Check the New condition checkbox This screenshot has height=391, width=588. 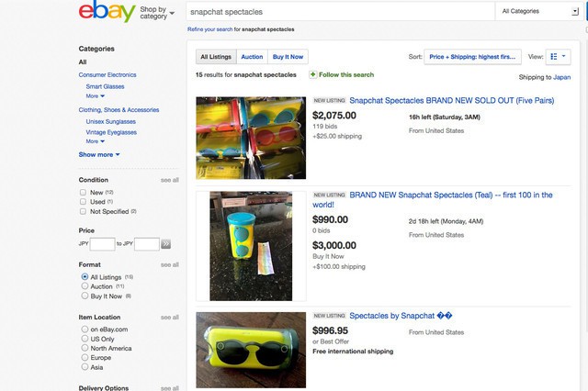84,192
